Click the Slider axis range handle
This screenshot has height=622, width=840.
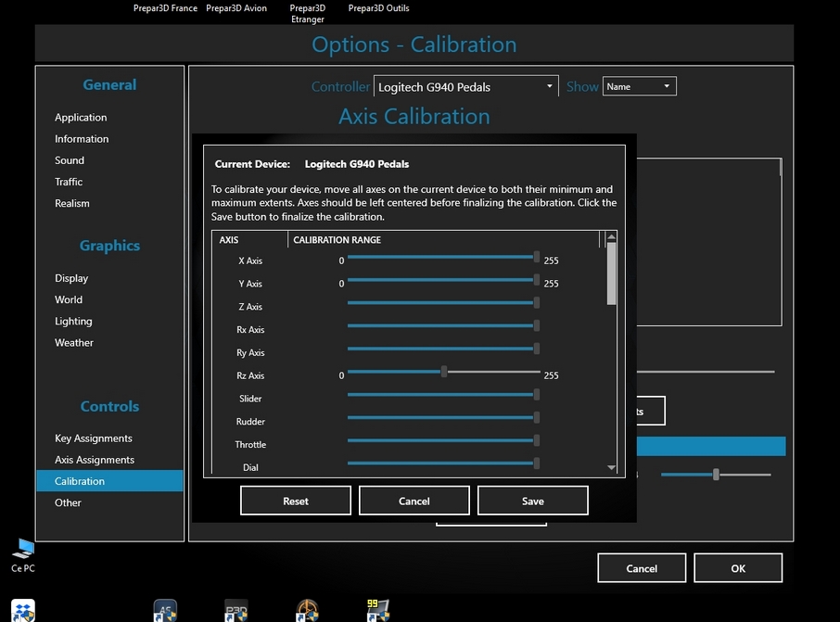(536, 395)
